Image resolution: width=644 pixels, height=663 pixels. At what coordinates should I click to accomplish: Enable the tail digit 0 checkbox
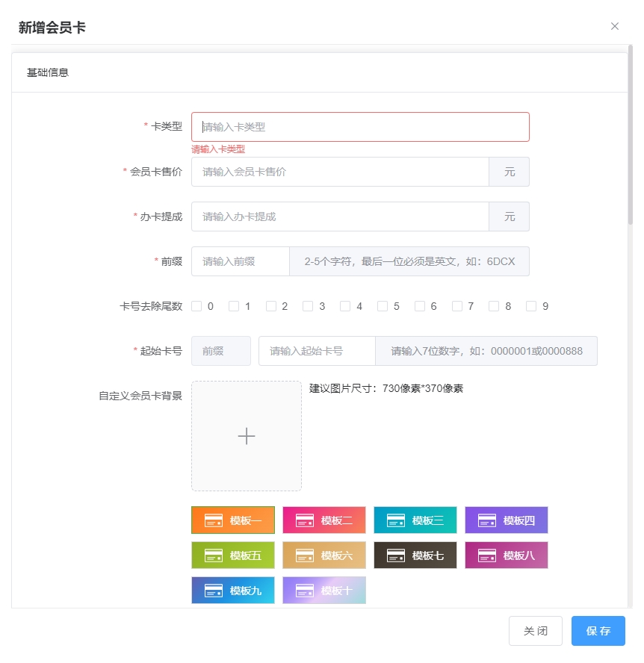point(196,306)
